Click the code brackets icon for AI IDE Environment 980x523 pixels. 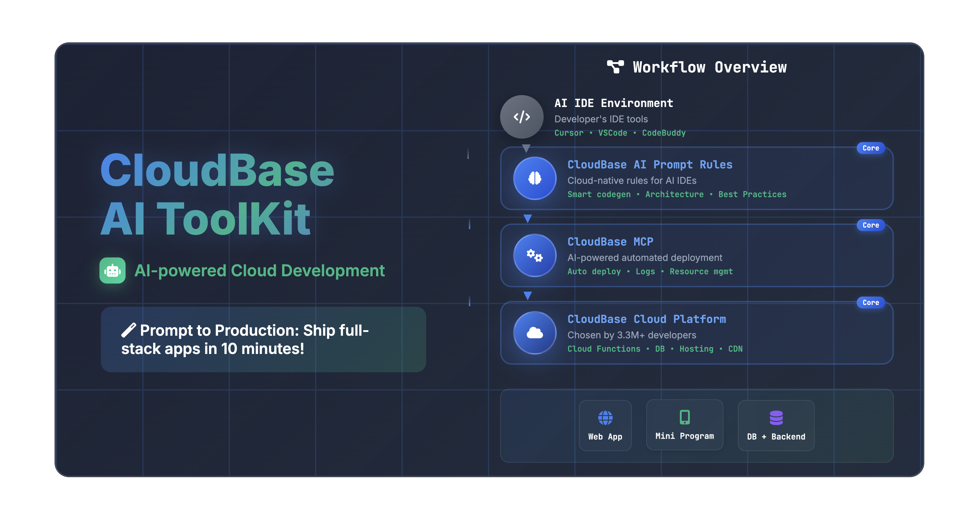coord(522,117)
